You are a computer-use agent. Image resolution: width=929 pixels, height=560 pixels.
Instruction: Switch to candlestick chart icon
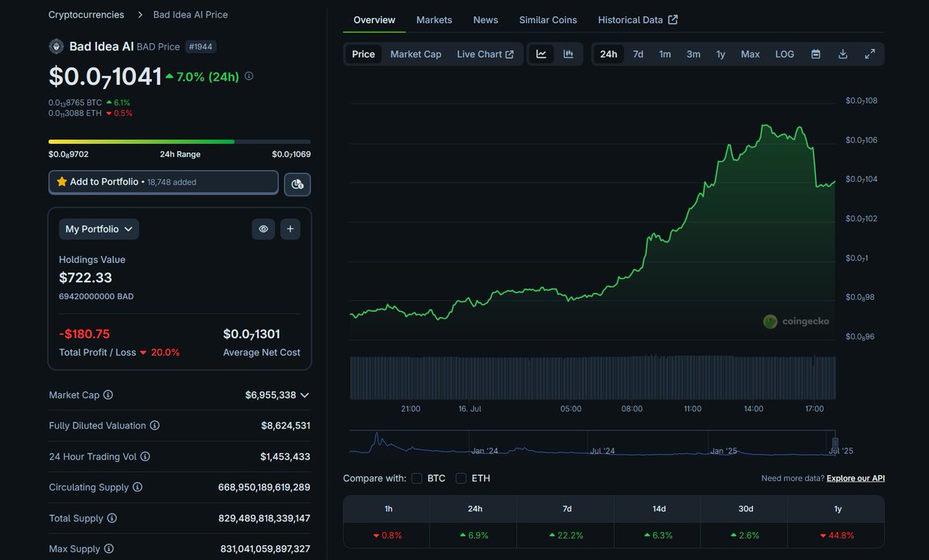[568, 54]
